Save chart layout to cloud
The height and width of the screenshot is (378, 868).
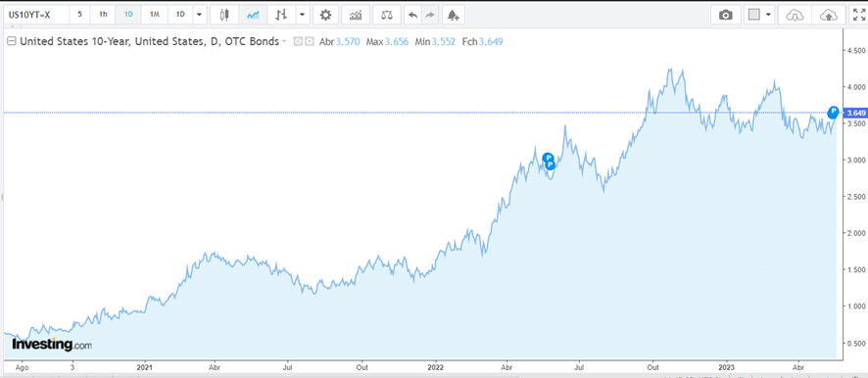(828, 15)
